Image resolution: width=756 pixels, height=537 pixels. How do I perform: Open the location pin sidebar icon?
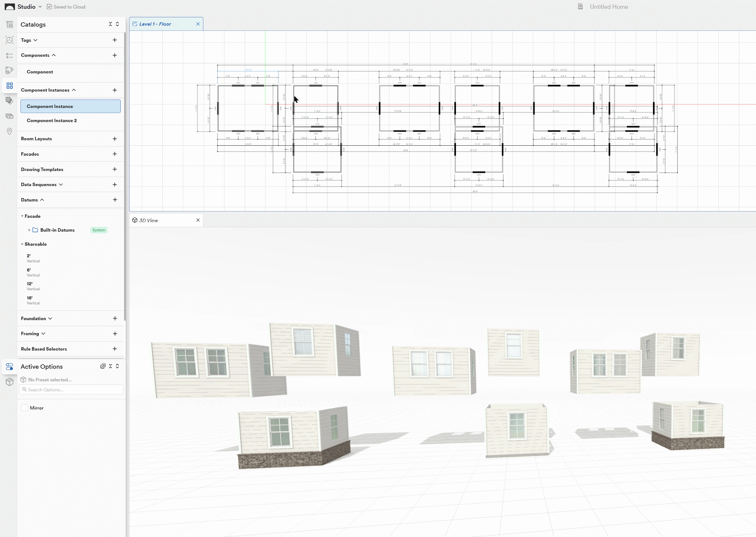pyautogui.click(x=10, y=131)
